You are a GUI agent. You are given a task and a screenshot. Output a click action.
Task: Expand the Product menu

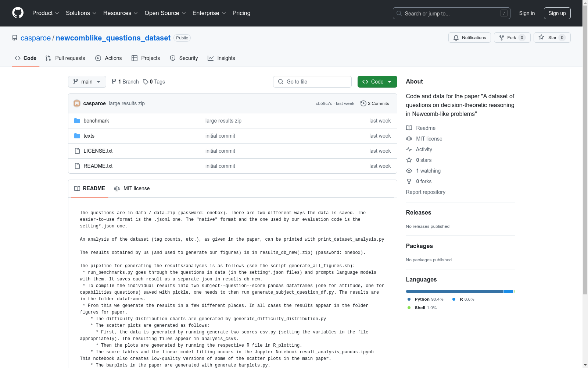click(x=46, y=13)
